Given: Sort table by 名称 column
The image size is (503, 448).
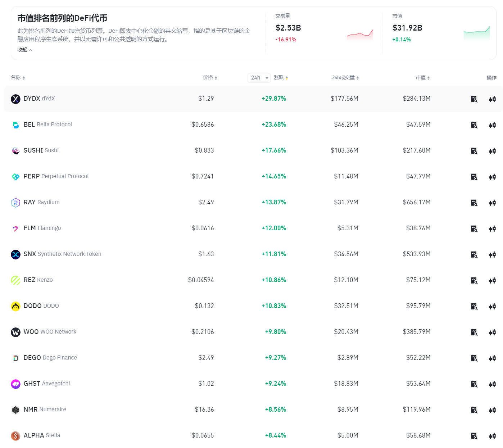Looking at the screenshot, I should 18,78.
